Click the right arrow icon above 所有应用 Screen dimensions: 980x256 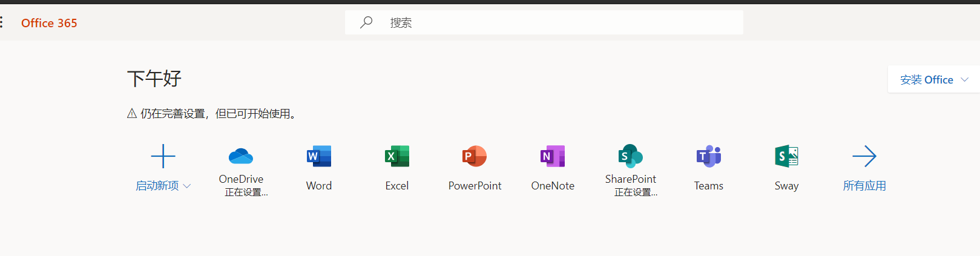[864, 156]
